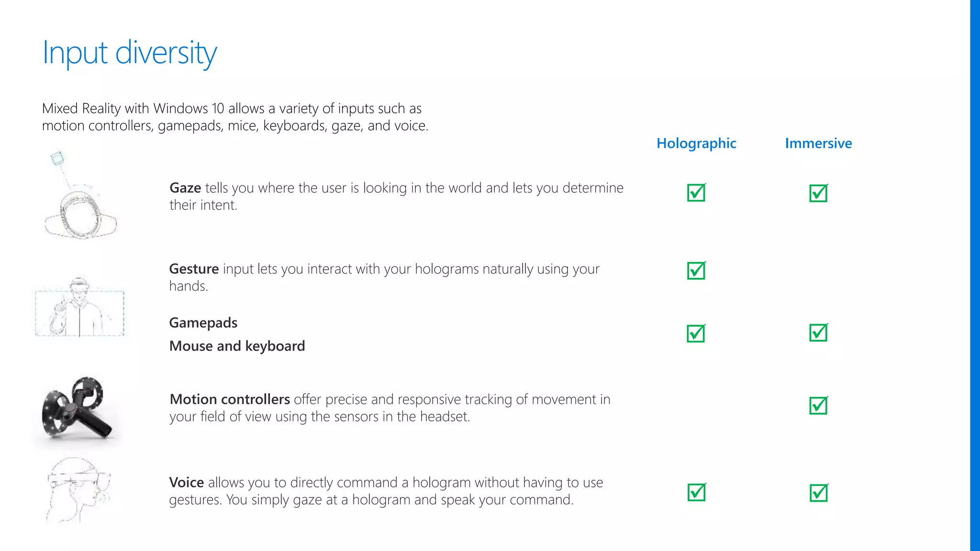The width and height of the screenshot is (980, 551).
Task: Click Holographic checkmark for Gaze
Action: (x=696, y=193)
